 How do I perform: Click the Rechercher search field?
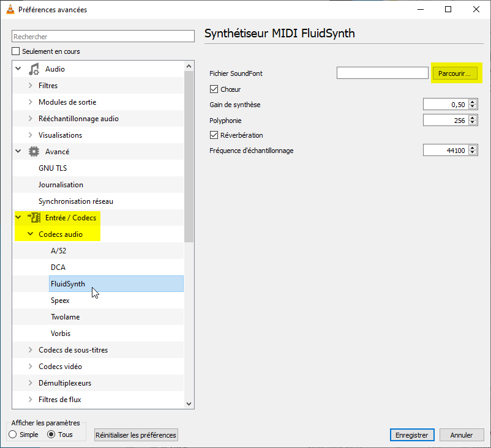pyautogui.click(x=103, y=36)
